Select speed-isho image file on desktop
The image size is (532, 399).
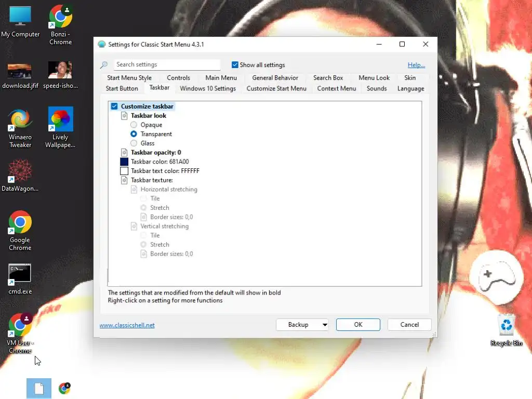click(60, 75)
